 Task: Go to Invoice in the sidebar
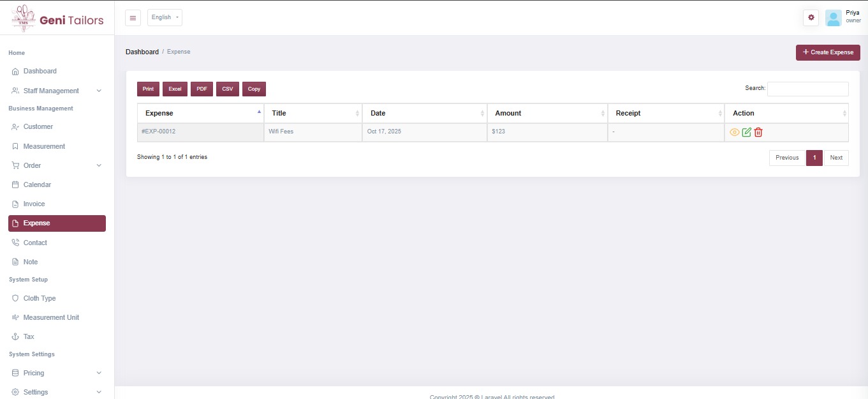34,204
